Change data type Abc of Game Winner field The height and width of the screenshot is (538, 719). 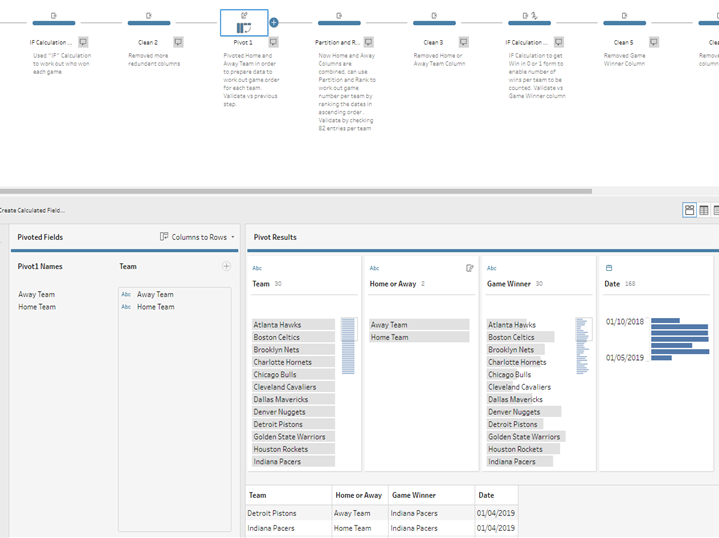492,268
